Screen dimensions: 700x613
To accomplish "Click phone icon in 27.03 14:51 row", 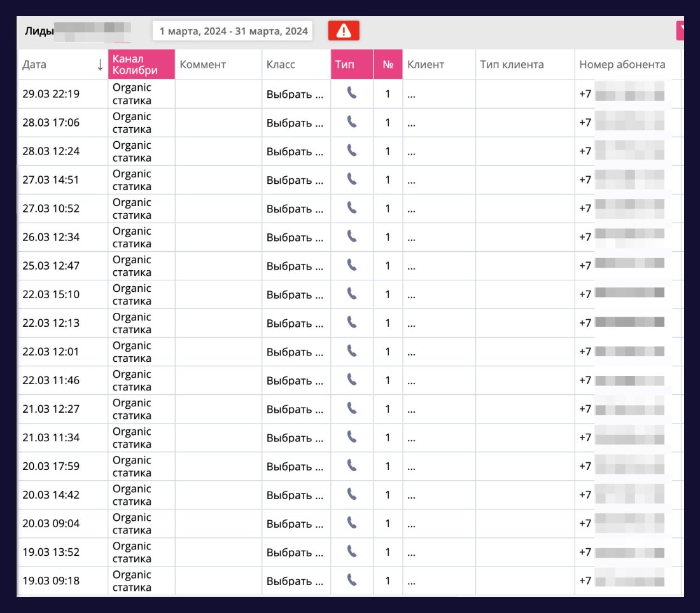I will click(352, 179).
